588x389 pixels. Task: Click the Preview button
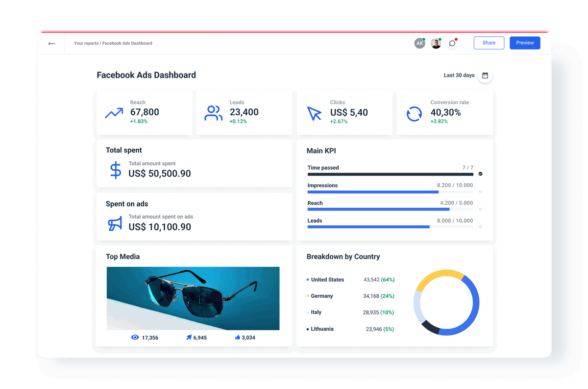tap(525, 43)
